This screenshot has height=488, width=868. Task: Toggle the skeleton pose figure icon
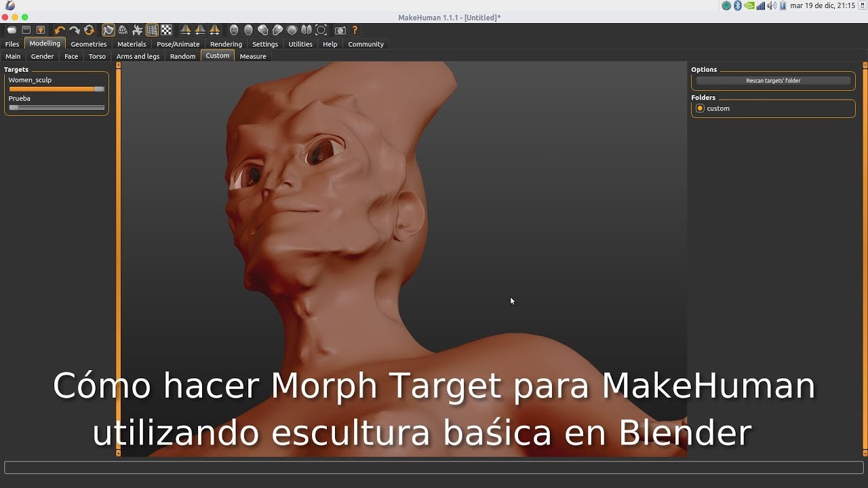click(x=138, y=30)
